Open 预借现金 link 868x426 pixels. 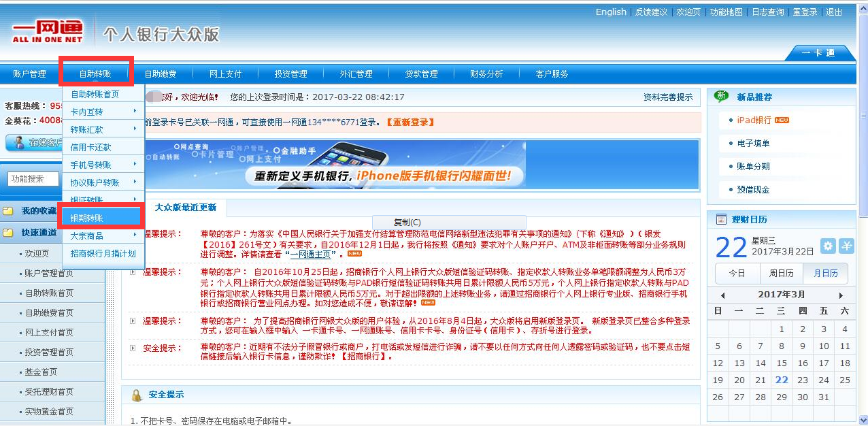click(x=753, y=190)
